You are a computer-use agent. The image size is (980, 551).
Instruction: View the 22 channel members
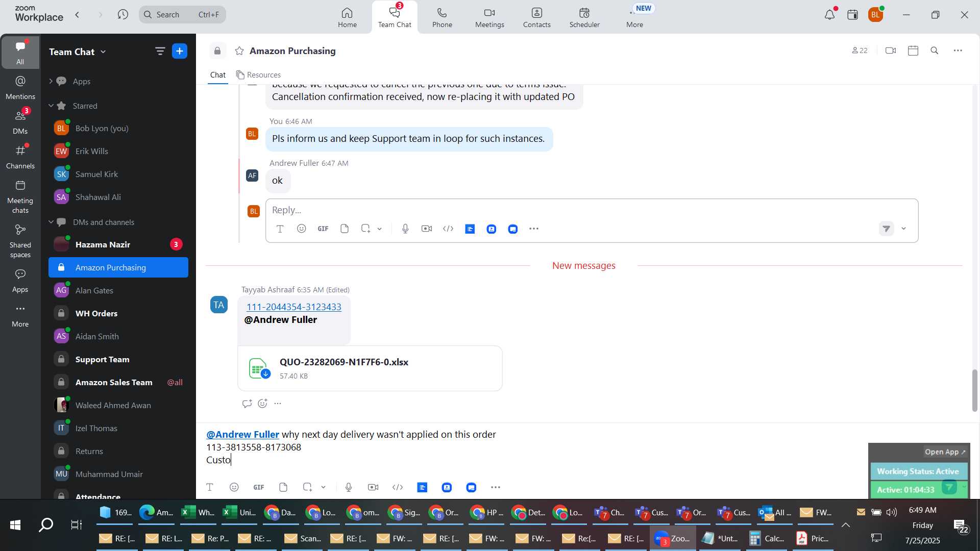point(860,51)
